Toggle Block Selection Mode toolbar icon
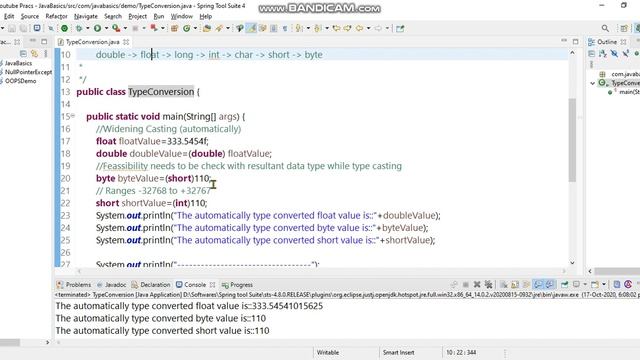The image size is (640, 360). click(x=273, y=28)
